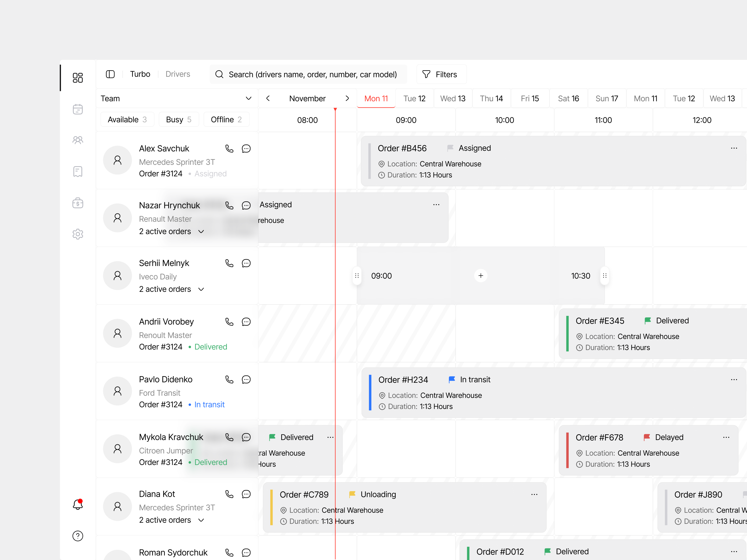Open the settings gear icon in sidebar
Screen dimensions: 747x560
pyautogui.click(x=78, y=234)
